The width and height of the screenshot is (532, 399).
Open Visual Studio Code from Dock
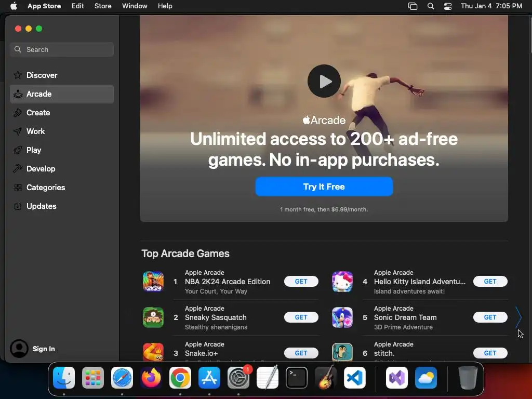(x=355, y=378)
